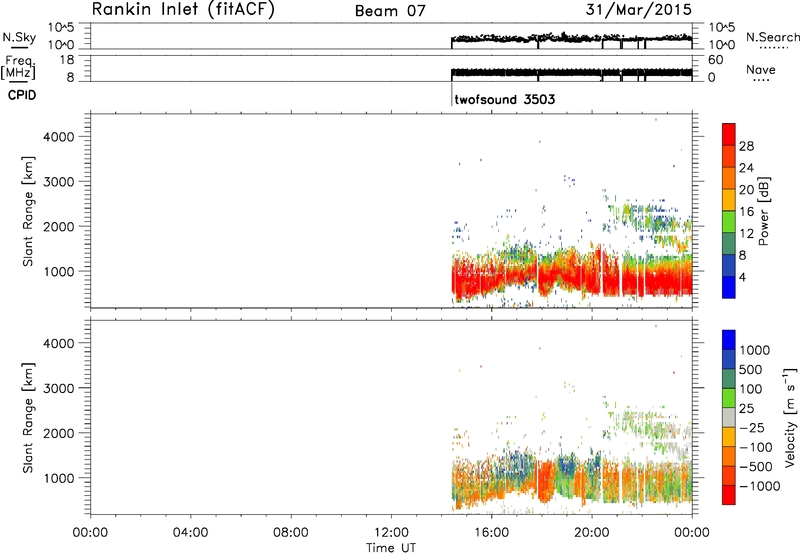Click 'Slant Range [km]' label of the velocity panel

[x=28, y=418]
